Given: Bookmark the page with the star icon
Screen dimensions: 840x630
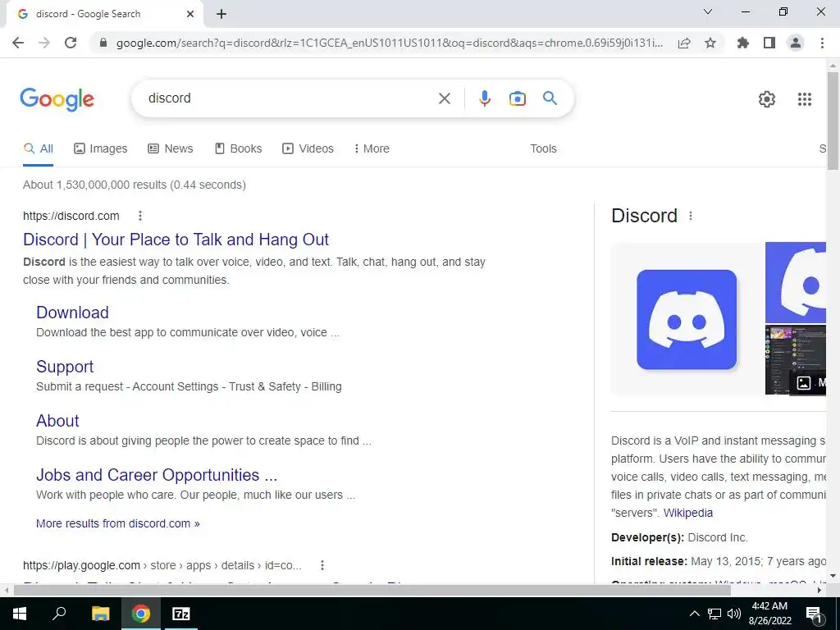Looking at the screenshot, I should click(x=710, y=43).
